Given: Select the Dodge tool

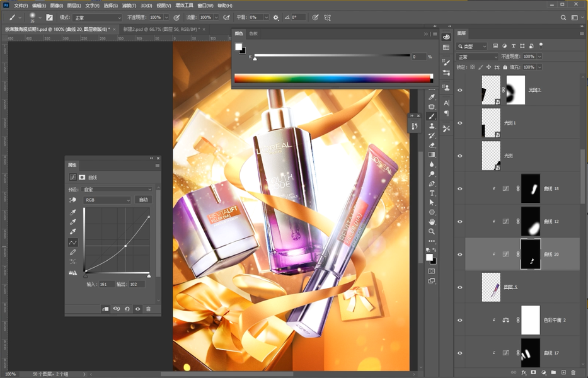Looking at the screenshot, I should point(432,174).
